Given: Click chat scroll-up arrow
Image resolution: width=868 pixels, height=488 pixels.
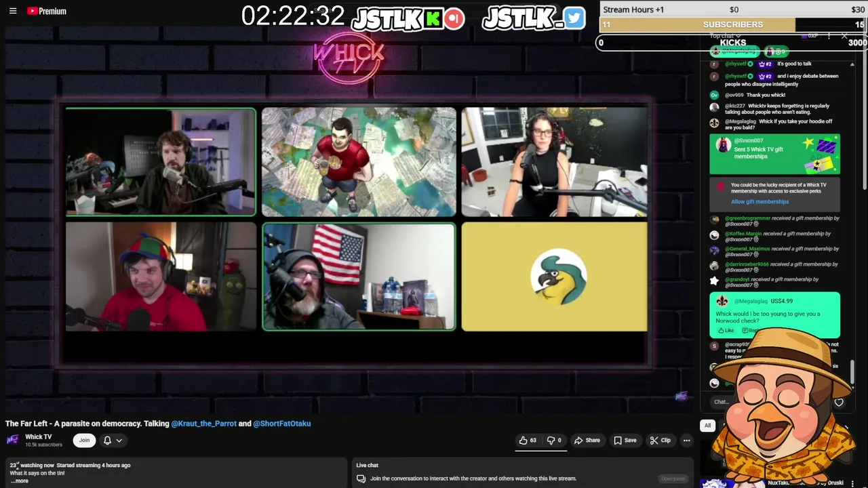Looking at the screenshot, I should (x=852, y=64).
